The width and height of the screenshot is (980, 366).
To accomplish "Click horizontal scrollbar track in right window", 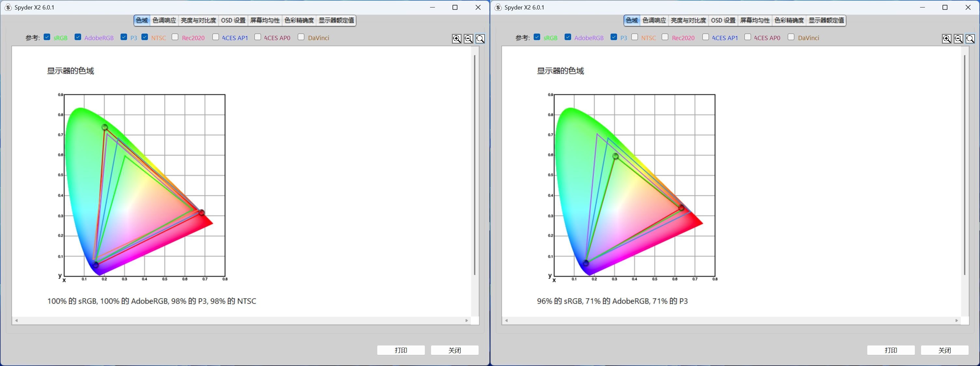I will [x=731, y=321].
